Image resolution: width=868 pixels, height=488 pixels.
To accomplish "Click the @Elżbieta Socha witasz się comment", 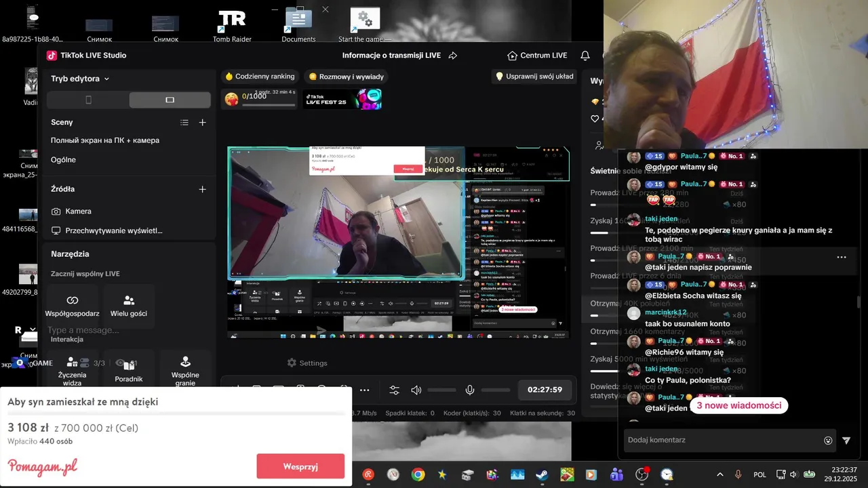I will tap(692, 296).
